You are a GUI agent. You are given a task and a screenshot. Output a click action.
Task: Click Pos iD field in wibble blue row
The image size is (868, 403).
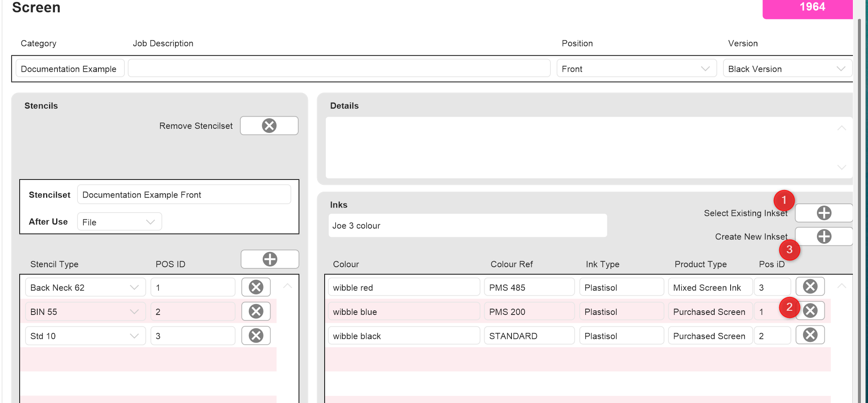pos(772,312)
